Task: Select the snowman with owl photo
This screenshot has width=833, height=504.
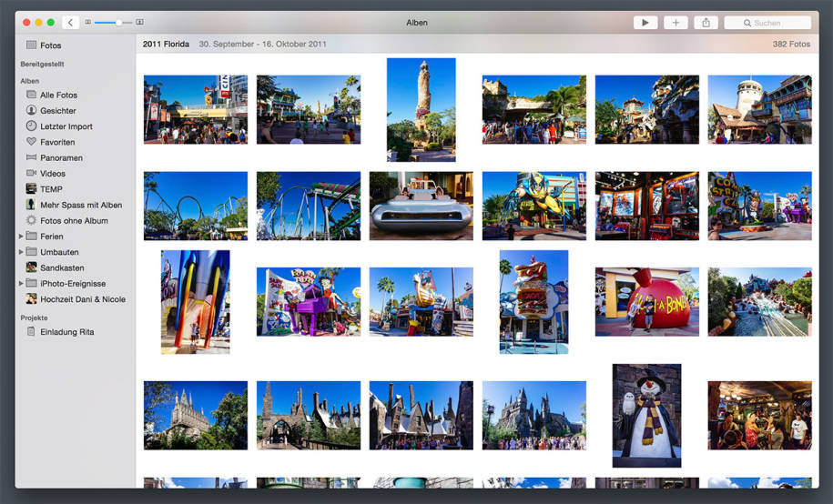Action: tap(646, 416)
